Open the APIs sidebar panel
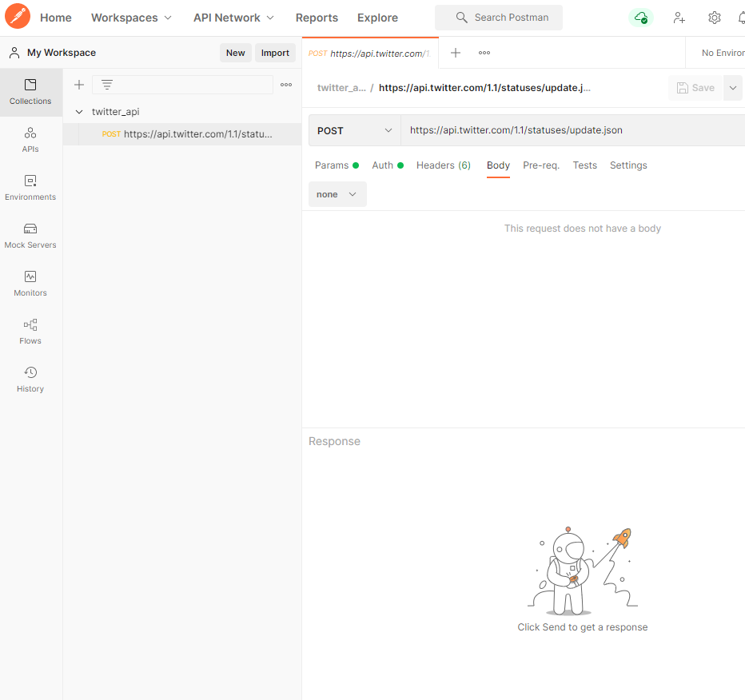The height and width of the screenshot is (700, 745). [x=30, y=140]
